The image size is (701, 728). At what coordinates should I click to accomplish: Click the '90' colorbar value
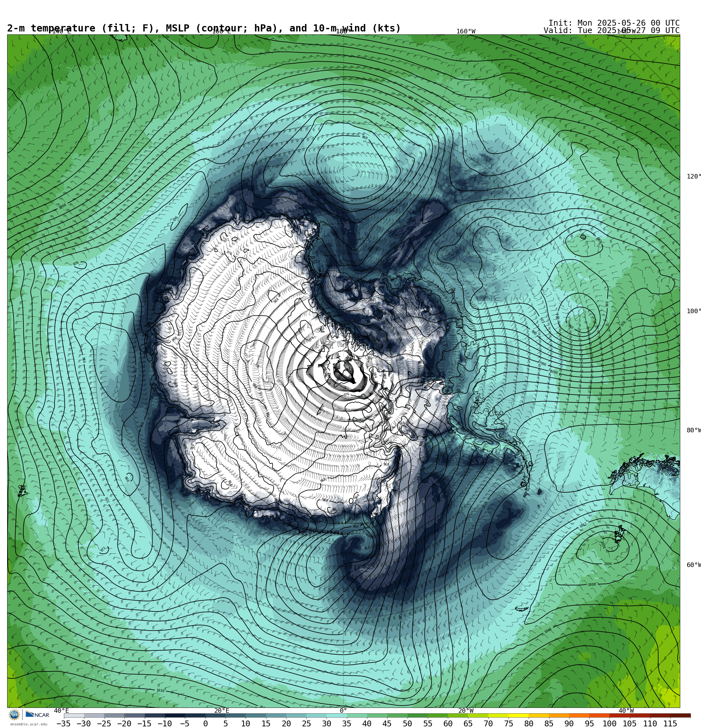[x=569, y=723]
